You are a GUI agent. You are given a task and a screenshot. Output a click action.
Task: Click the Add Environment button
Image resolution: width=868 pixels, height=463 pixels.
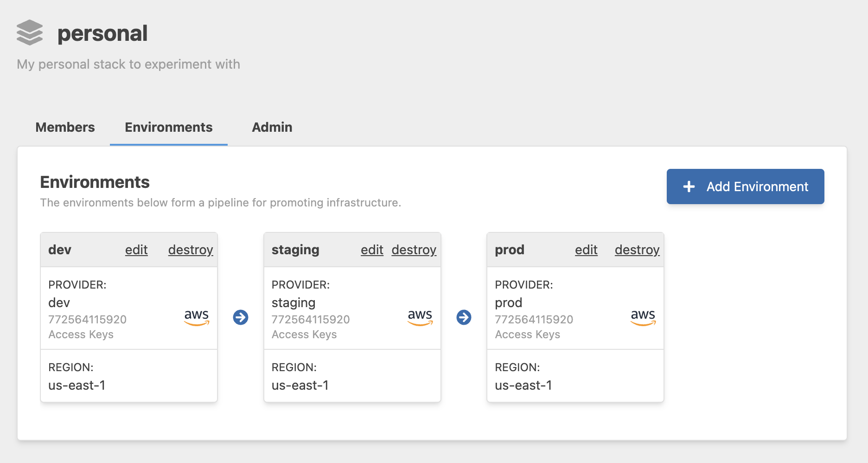[x=745, y=186]
